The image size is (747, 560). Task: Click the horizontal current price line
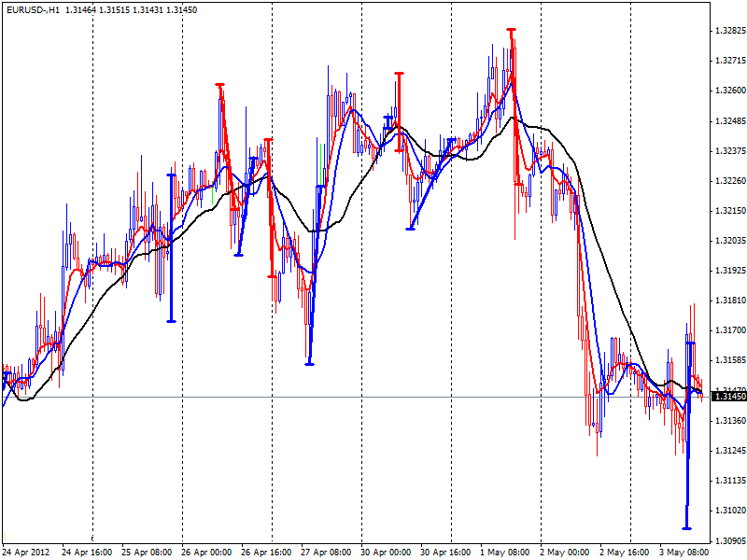pyautogui.click(x=373, y=395)
